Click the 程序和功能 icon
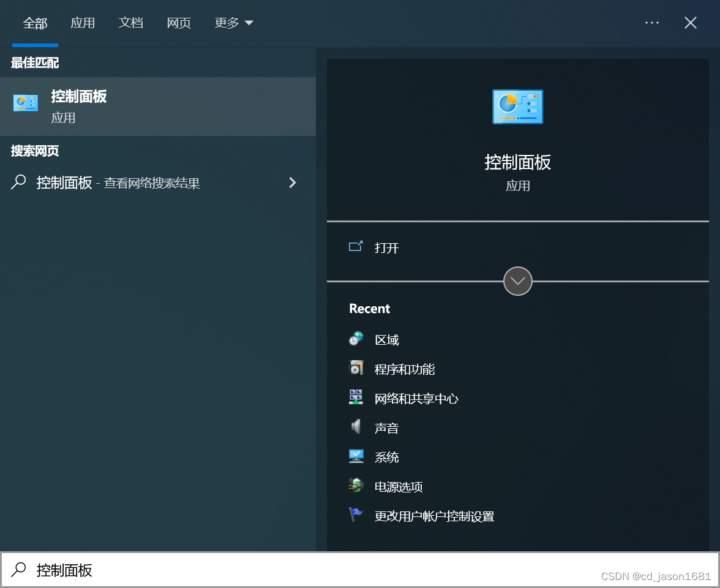The height and width of the screenshot is (588, 720). tap(356, 368)
